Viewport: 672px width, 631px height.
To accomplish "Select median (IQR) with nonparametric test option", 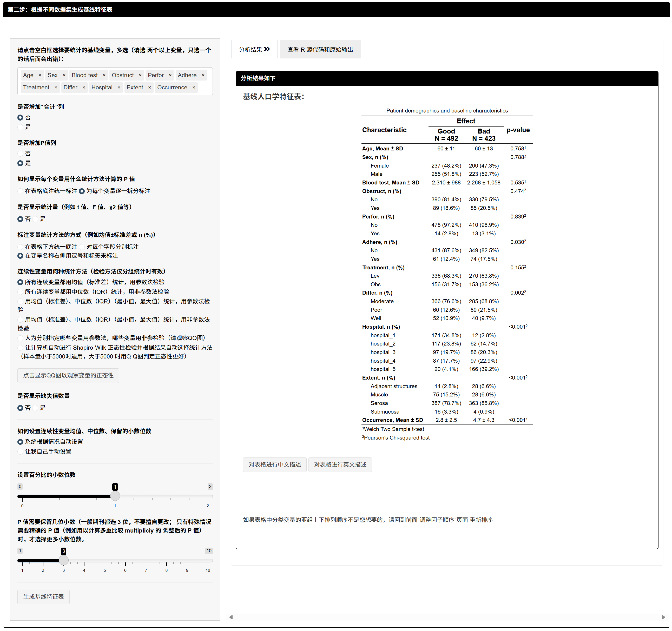I will 20,292.
